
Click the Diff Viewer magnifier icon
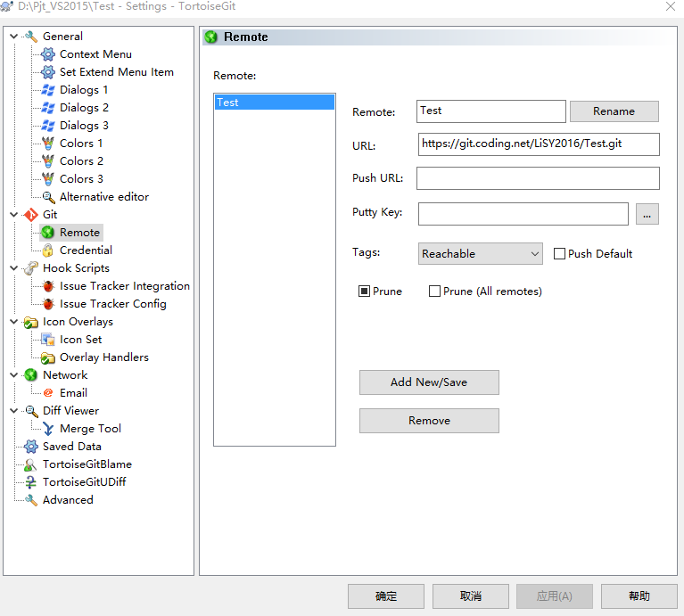pyautogui.click(x=31, y=411)
